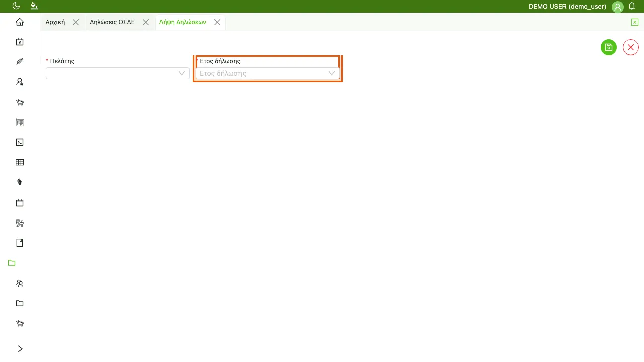Open the terminal console icon in sidebar
The height and width of the screenshot is (362, 644).
point(20,142)
